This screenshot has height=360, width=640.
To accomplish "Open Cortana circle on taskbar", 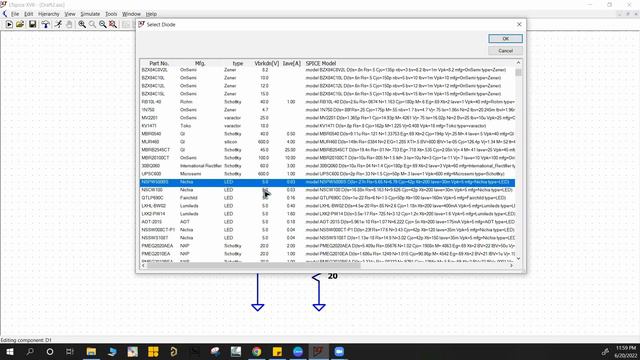I will tap(50, 351).
